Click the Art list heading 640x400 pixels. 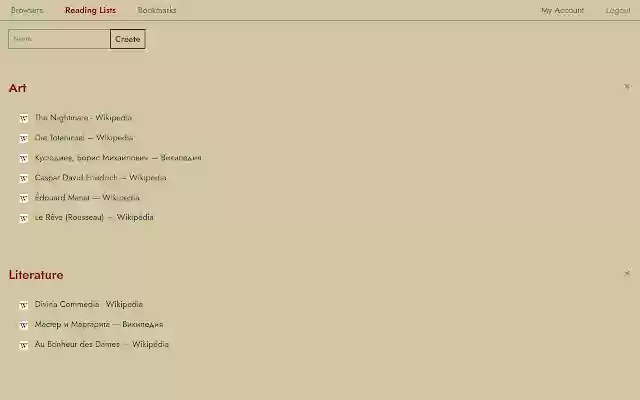18,88
